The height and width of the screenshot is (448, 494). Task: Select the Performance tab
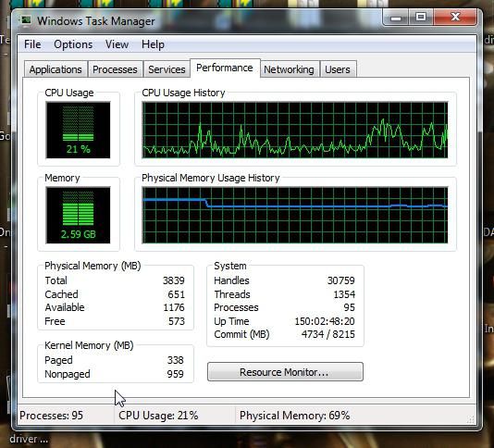tap(225, 68)
